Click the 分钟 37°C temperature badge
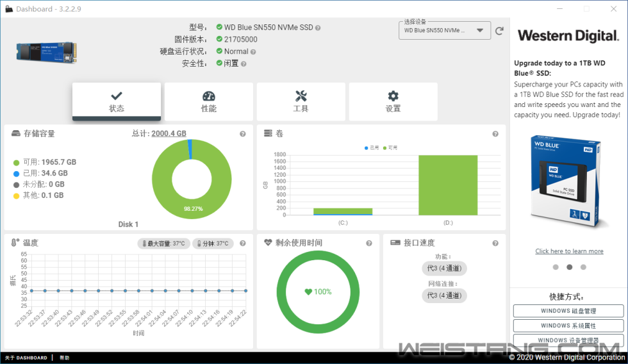 (x=213, y=244)
